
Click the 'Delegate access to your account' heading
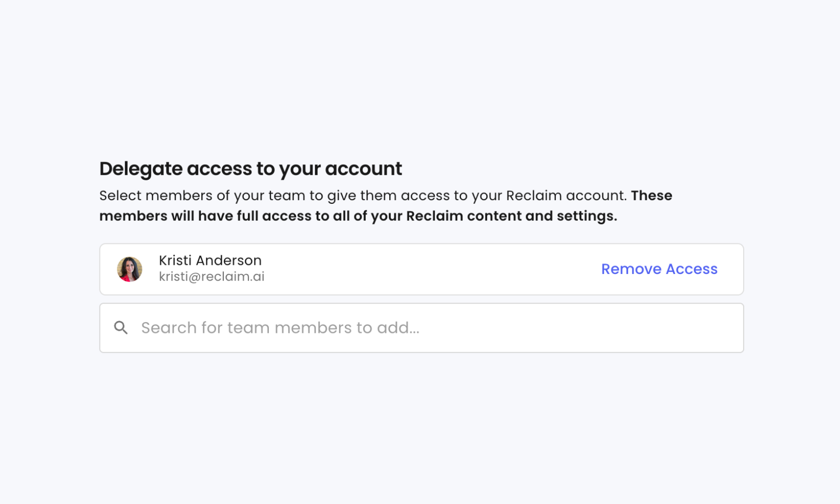point(250,169)
